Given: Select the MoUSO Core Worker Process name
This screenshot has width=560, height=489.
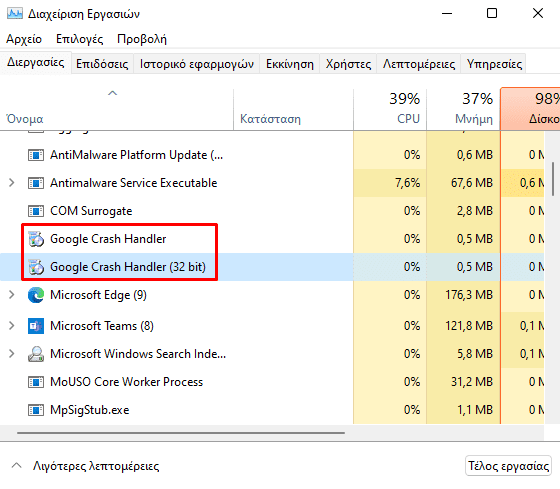Looking at the screenshot, I should pos(126,382).
